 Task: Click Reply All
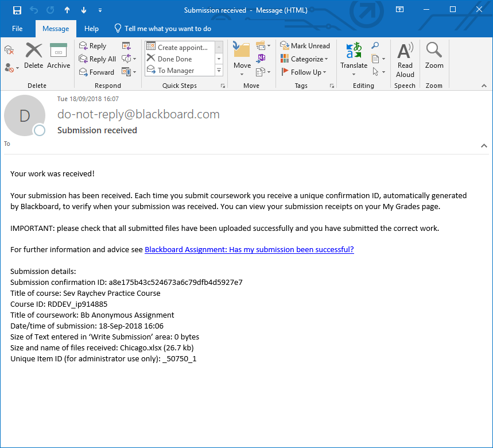pyautogui.click(x=98, y=59)
